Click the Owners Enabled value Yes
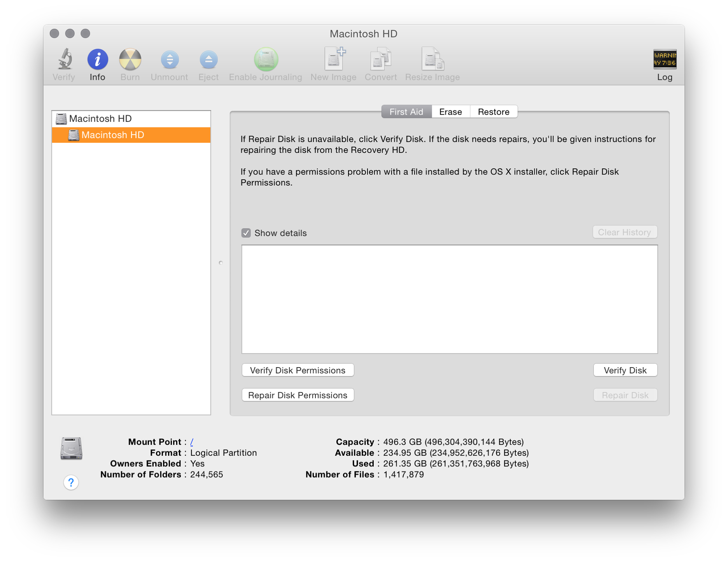Image resolution: width=728 pixels, height=562 pixels. (x=197, y=464)
